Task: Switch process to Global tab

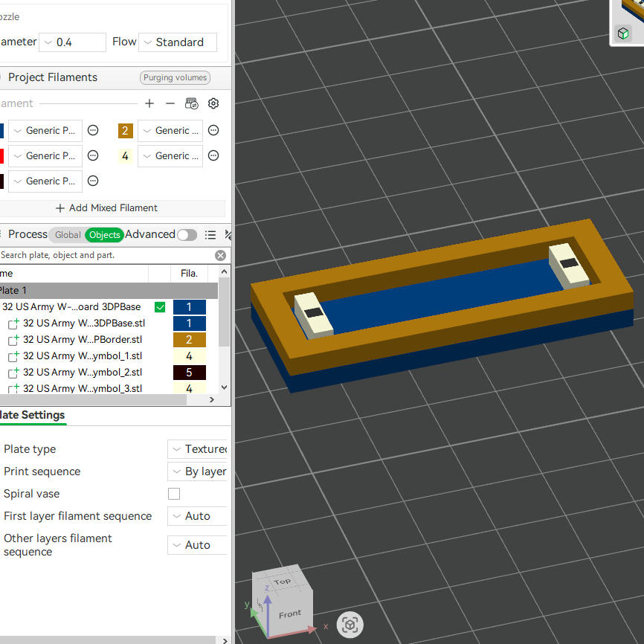Action: 68,235
